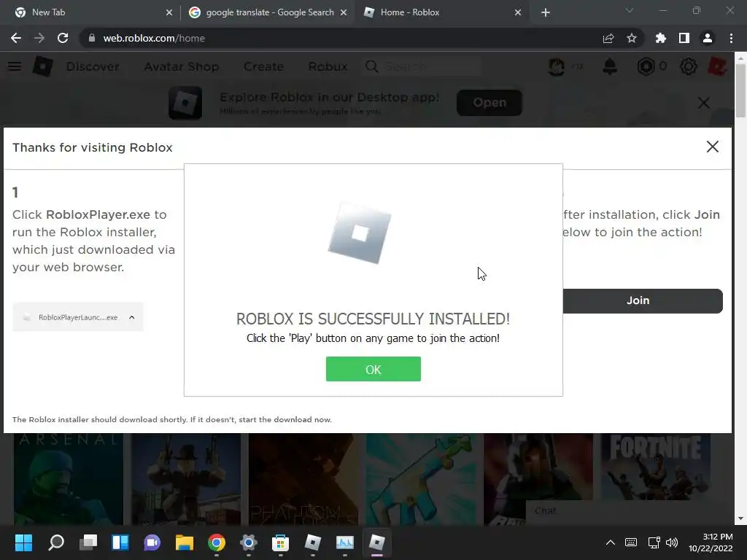Click the Roblox logo in navbar
747x560 pixels.
pyautogui.click(x=43, y=66)
